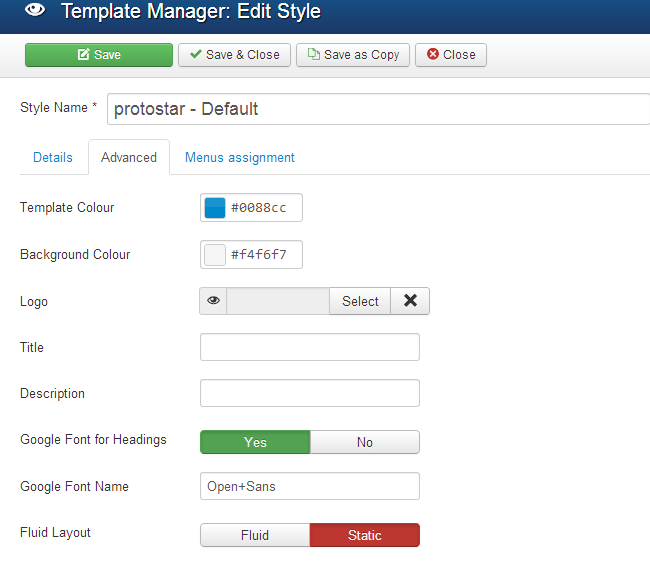Click the Google Font Name field
650x575 pixels.
310,486
